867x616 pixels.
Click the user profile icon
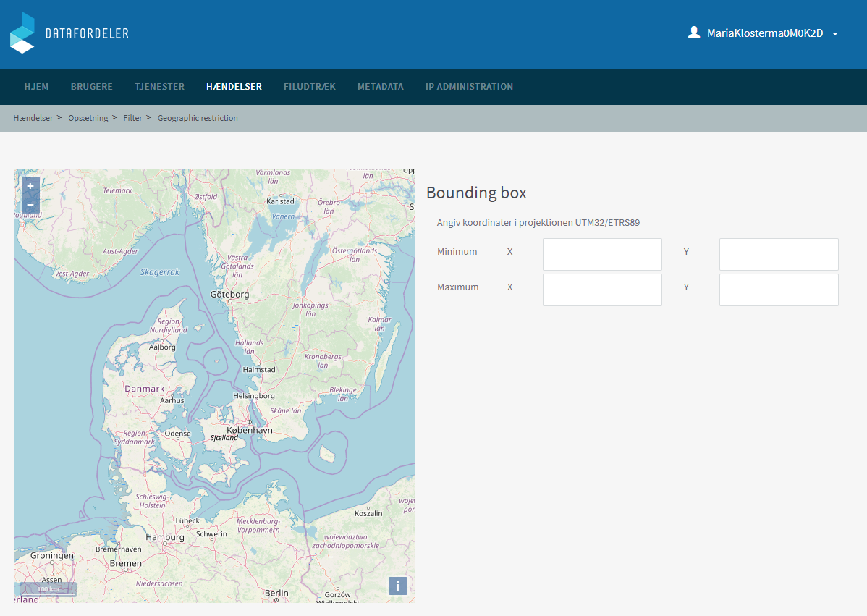tap(694, 33)
